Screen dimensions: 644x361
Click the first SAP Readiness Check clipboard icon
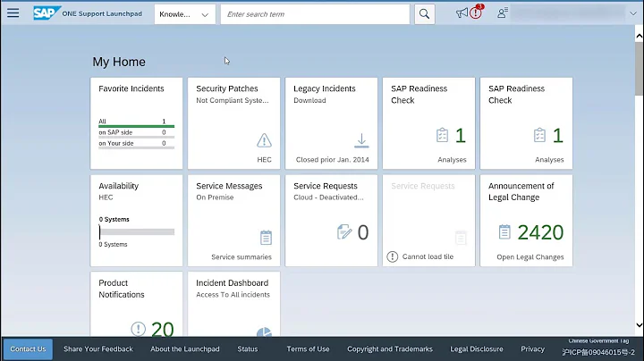pyautogui.click(x=443, y=135)
